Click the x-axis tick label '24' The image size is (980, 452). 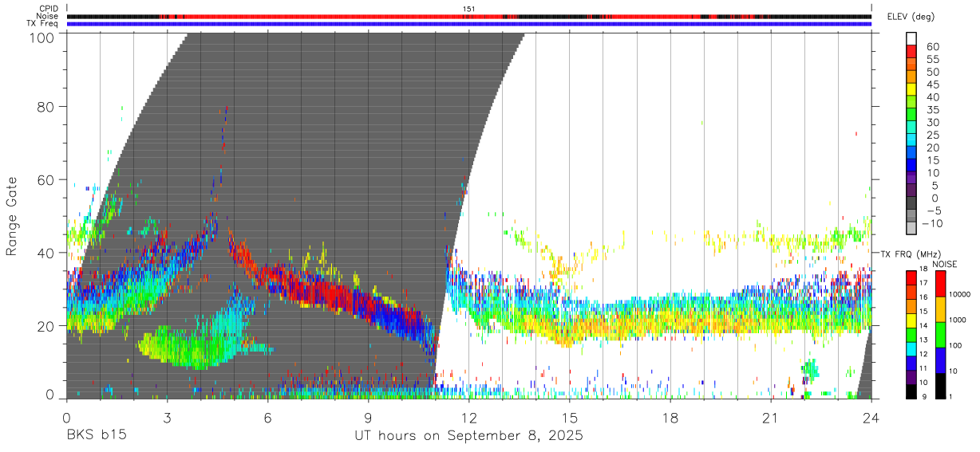871,418
